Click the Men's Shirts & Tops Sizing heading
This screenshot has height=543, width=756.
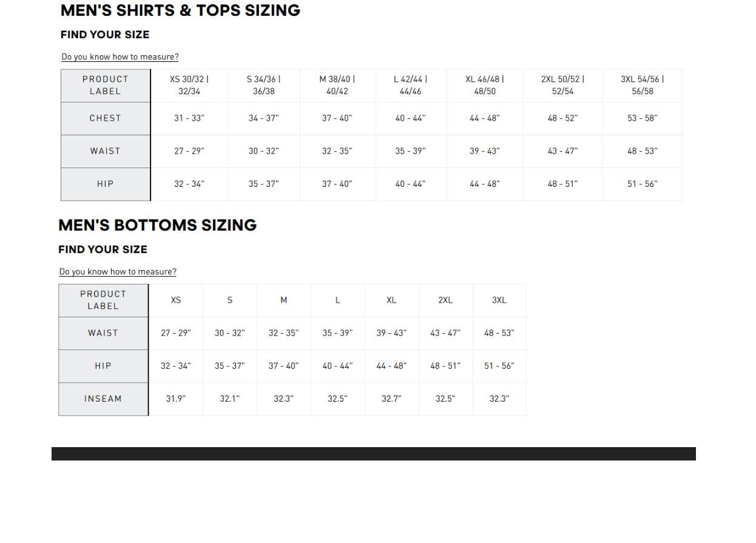180,10
